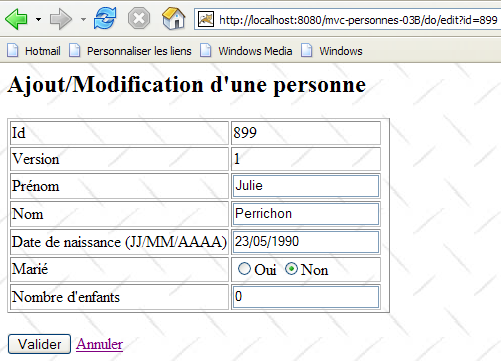Click the Hotmail bookmark page icon

coord(13,51)
